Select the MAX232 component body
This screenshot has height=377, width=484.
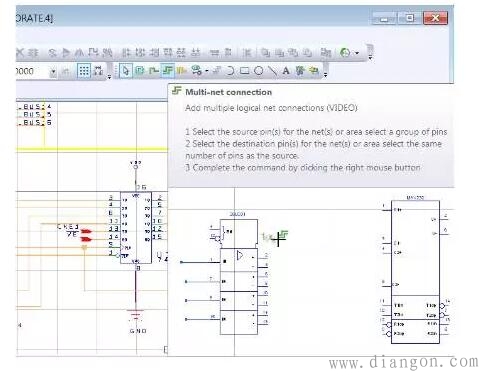[415, 272]
